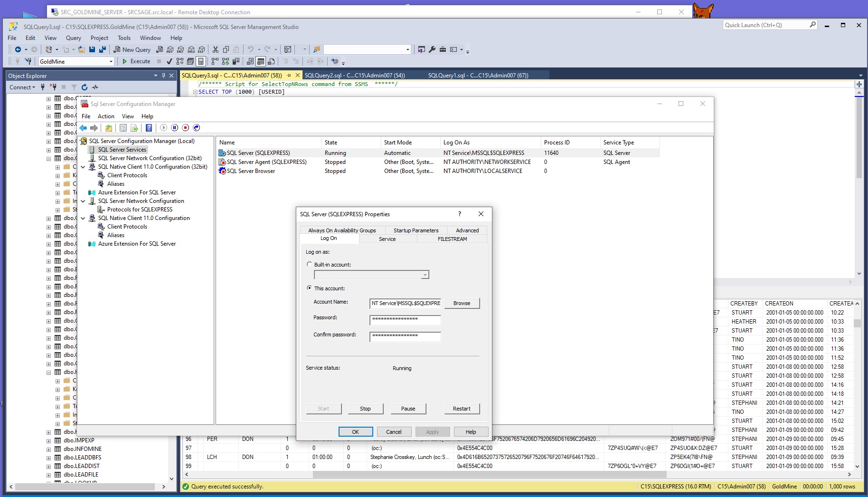
Task: Collapse the region at SELECT TOP in query editor
Action: (195, 92)
